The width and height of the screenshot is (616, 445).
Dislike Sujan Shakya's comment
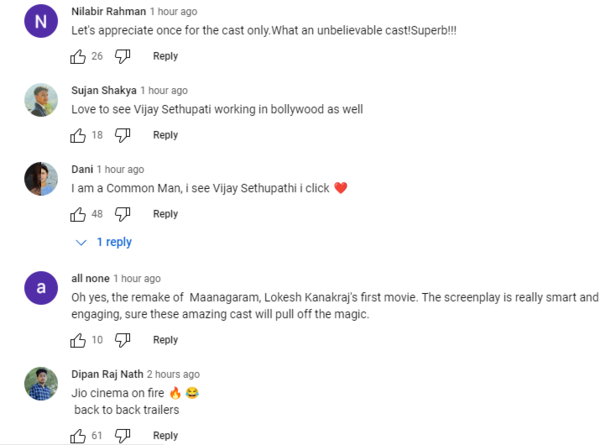pyautogui.click(x=123, y=135)
